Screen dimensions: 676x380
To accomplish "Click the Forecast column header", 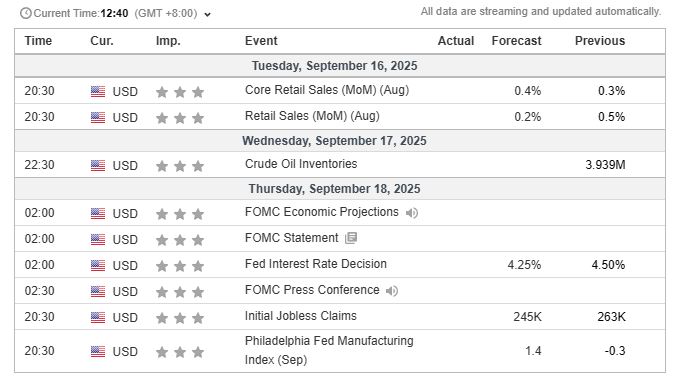I will point(516,41).
